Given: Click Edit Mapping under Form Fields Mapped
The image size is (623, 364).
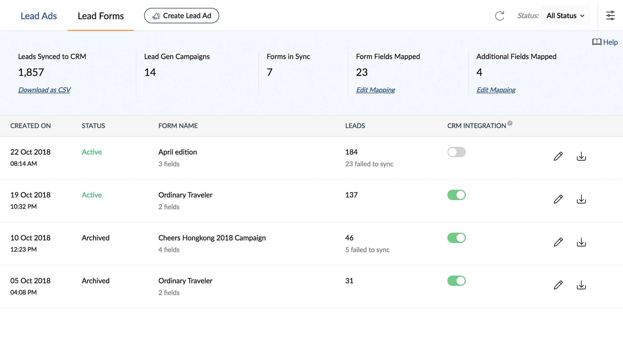Looking at the screenshot, I should (x=375, y=90).
